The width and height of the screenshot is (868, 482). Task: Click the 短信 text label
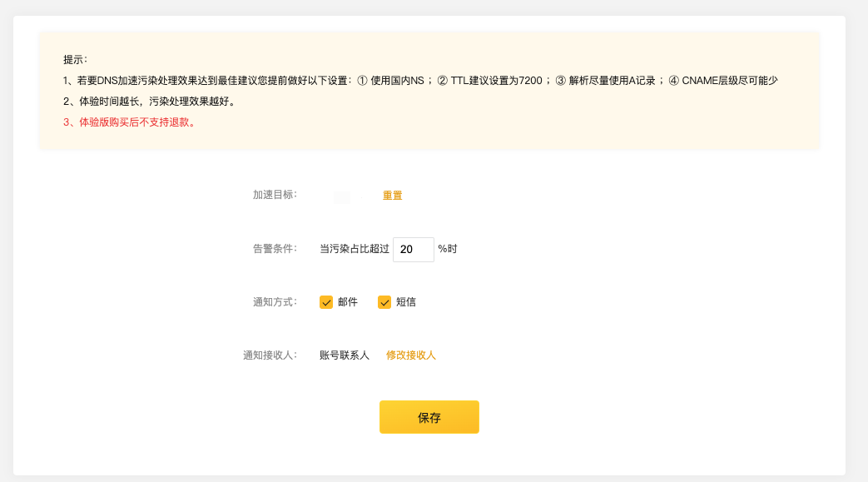[406, 302]
